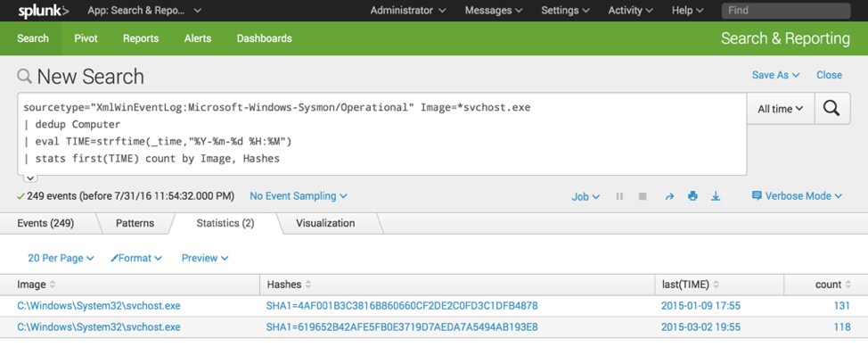Switch to Visualization tab
868x347 pixels.
[325, 223]
